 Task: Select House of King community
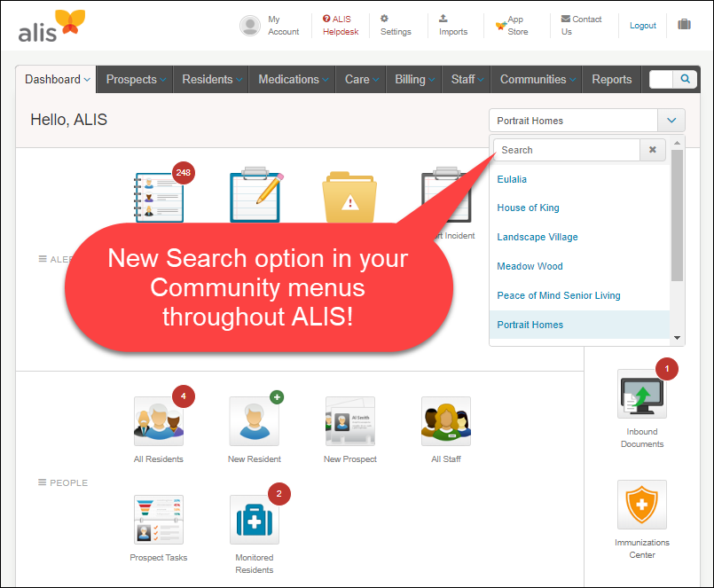point(579,208)
